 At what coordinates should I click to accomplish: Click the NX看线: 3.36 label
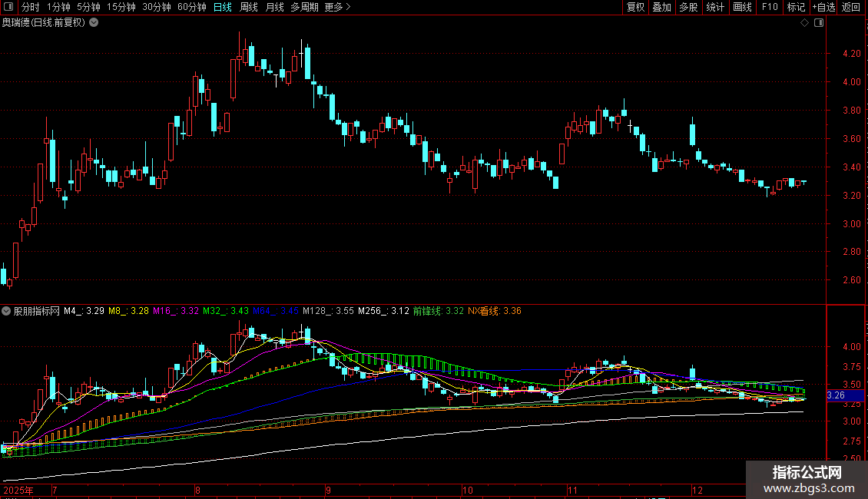pos(495,311)
